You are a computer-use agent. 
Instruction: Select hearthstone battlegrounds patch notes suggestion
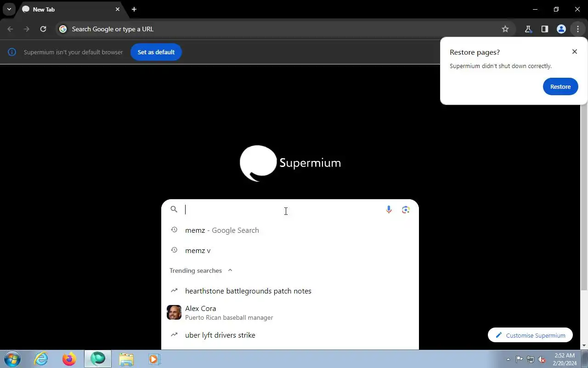[x=290, y=291]
